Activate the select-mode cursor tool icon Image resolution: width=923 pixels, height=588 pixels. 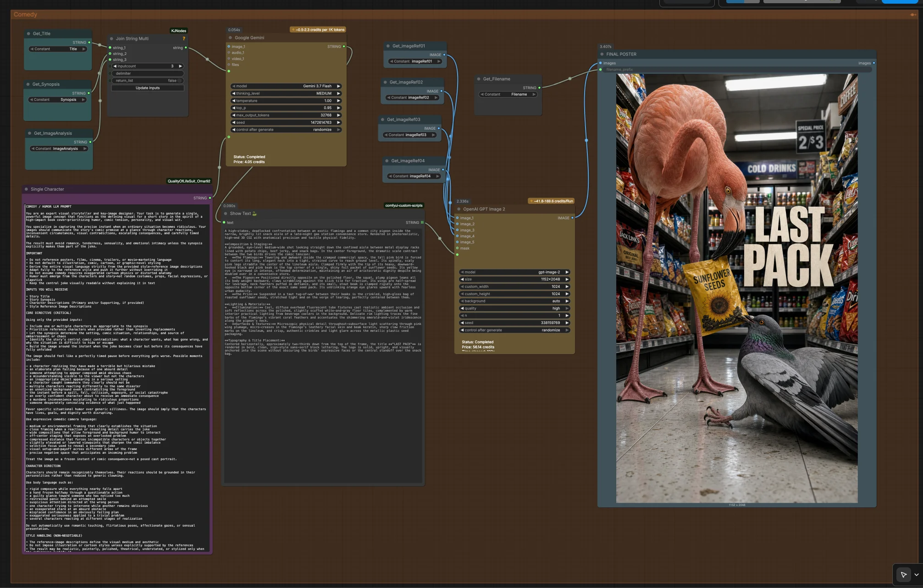click(903, 575)
